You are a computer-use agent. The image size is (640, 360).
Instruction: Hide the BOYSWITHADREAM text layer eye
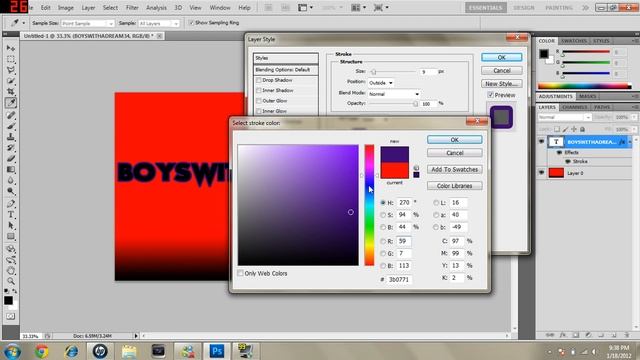(x=541, y=142)
